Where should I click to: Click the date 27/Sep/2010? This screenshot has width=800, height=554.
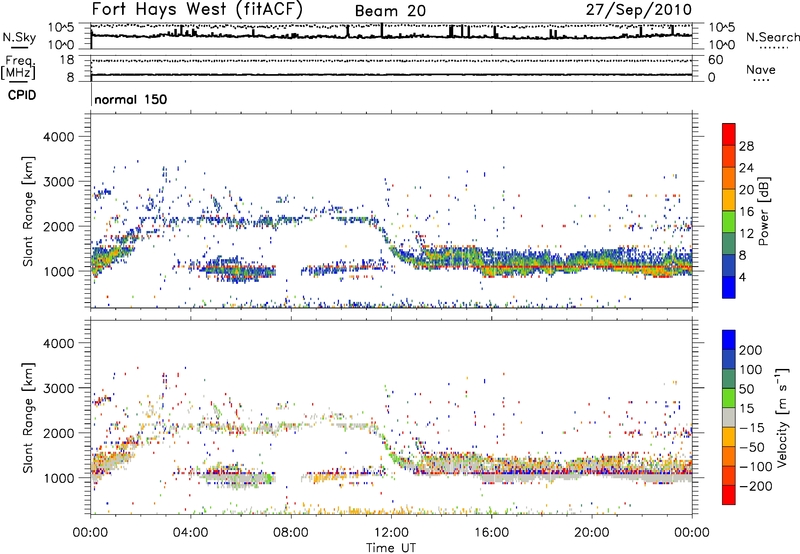(639, 9)
